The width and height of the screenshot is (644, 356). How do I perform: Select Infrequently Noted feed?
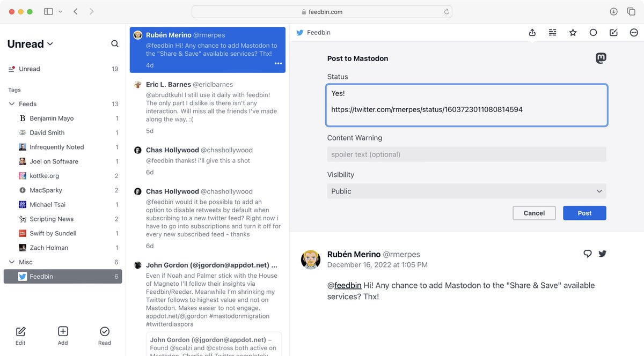(x=63, y=147)
